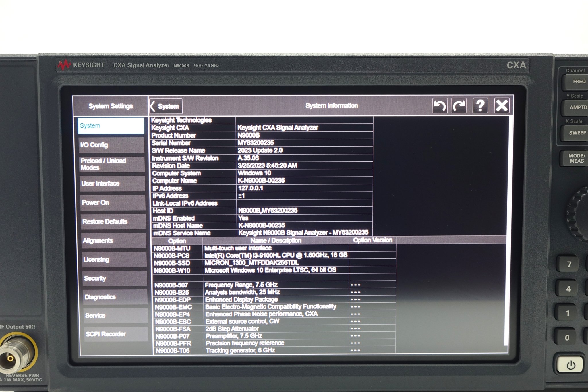
Task: Tap the redo arrow icon
Action: tap(459, 106)
